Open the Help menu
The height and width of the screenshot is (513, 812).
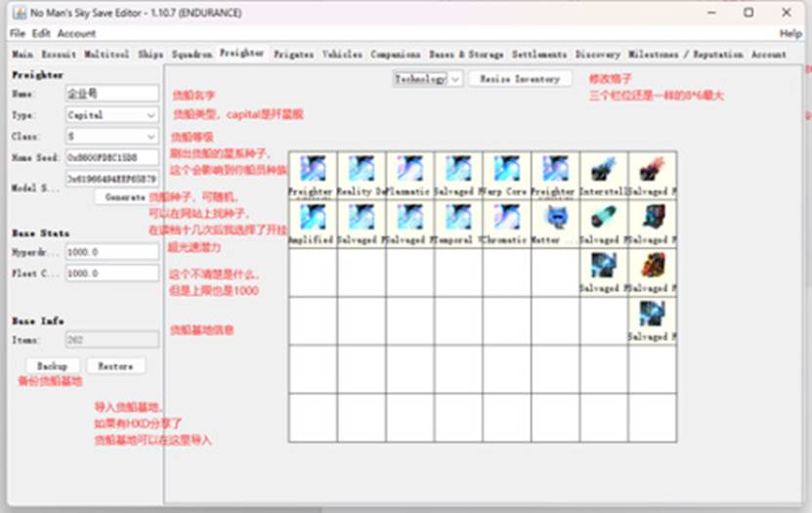point(791,33)
